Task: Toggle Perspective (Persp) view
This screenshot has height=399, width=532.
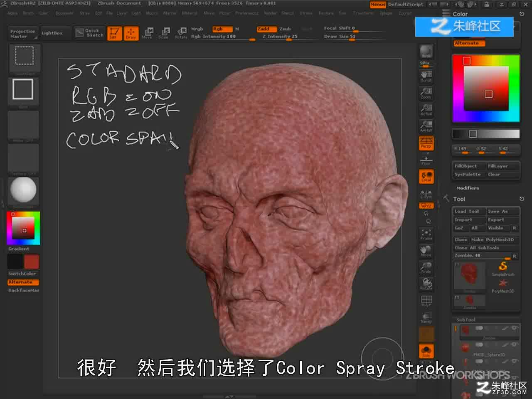Action: tap(426, 143)
